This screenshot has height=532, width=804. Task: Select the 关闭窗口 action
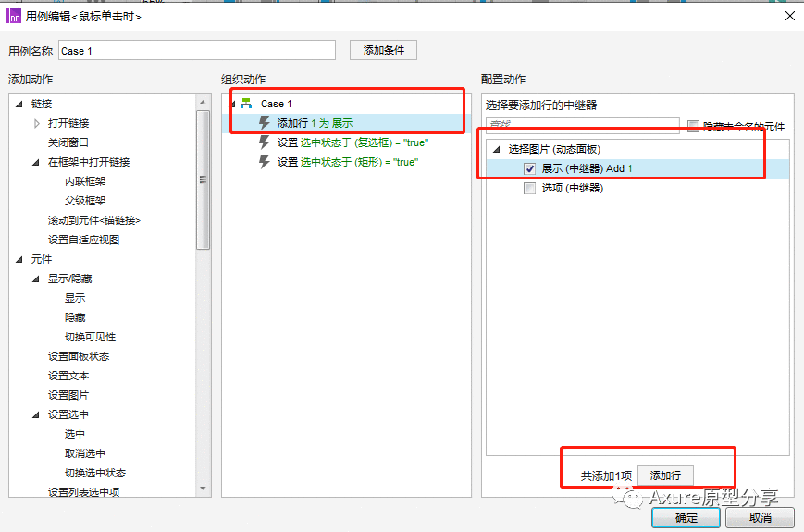[68, 142]
